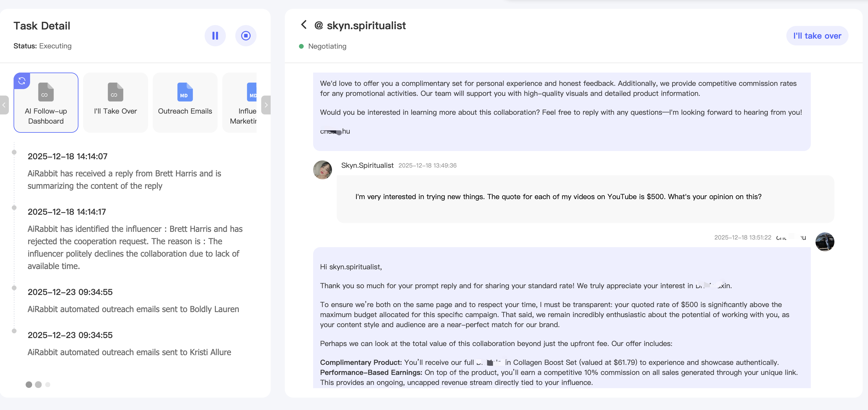Click the Skyn.Spiritualist sender name

click(x=367, y=165)
